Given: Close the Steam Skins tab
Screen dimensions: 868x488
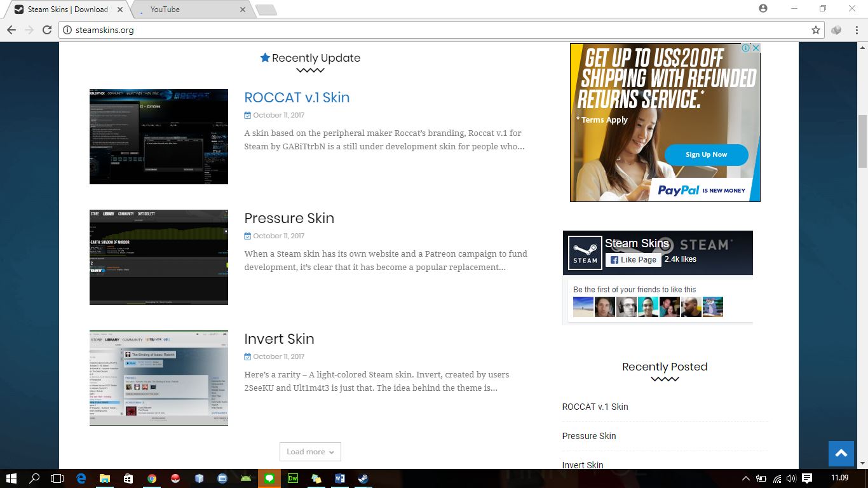Looking at the screenshot, I should pos(120,10).
